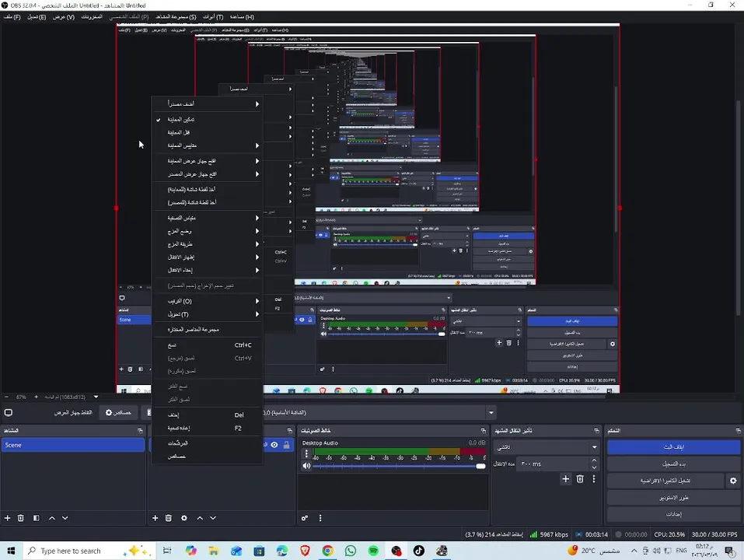Open virtual camera settings gear icon

tap(733, 481)
